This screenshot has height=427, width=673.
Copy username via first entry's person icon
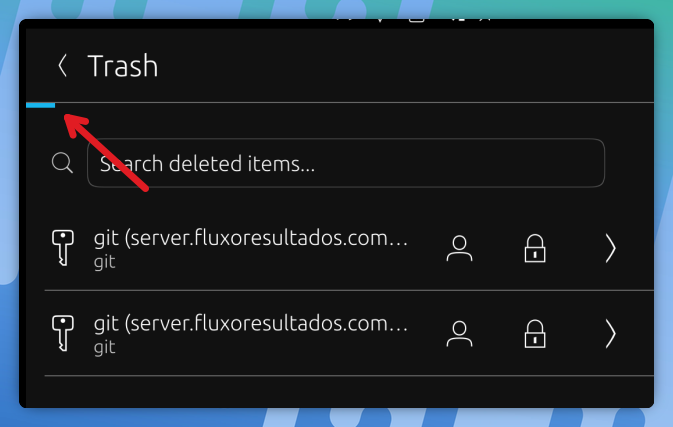(x=459, y=248)
